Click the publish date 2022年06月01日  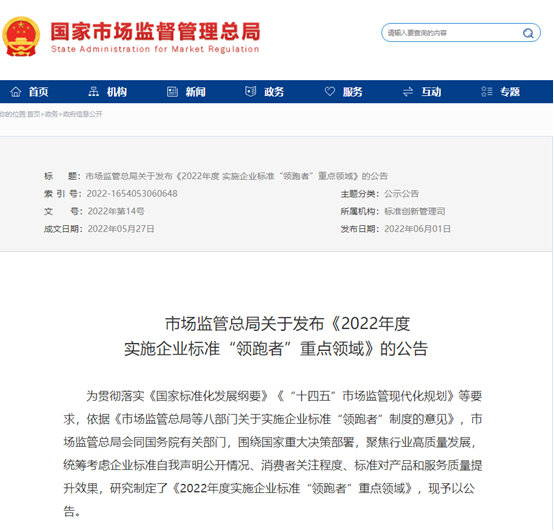click(x=417, y=229)
